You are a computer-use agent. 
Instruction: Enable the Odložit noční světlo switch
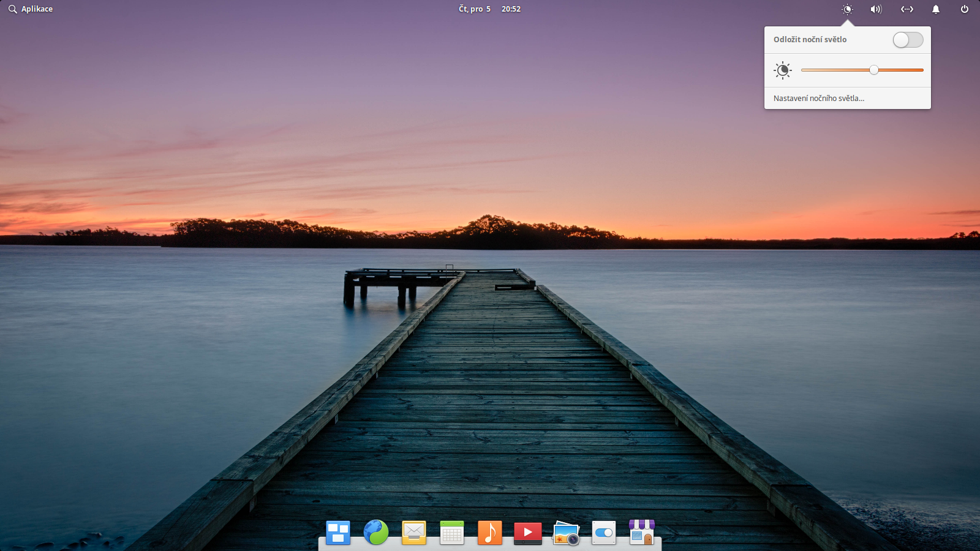(x=908, y=39)
